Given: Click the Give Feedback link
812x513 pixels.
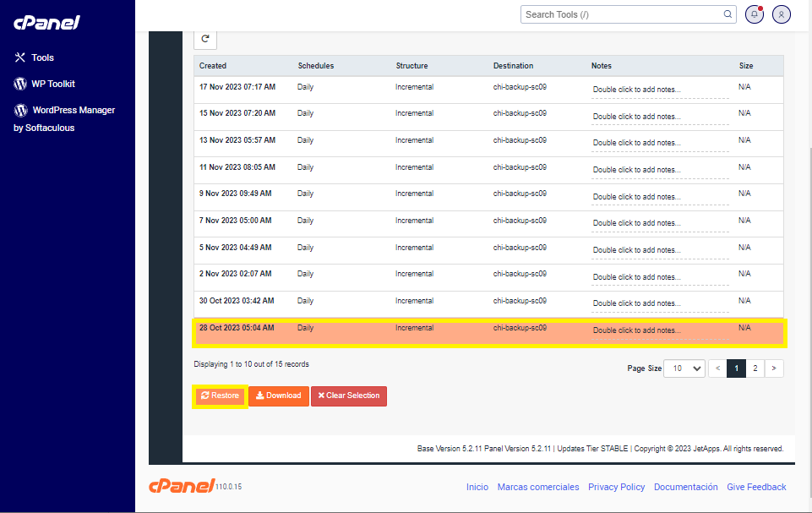Looking at the screenshot, I should coord(756,487).
